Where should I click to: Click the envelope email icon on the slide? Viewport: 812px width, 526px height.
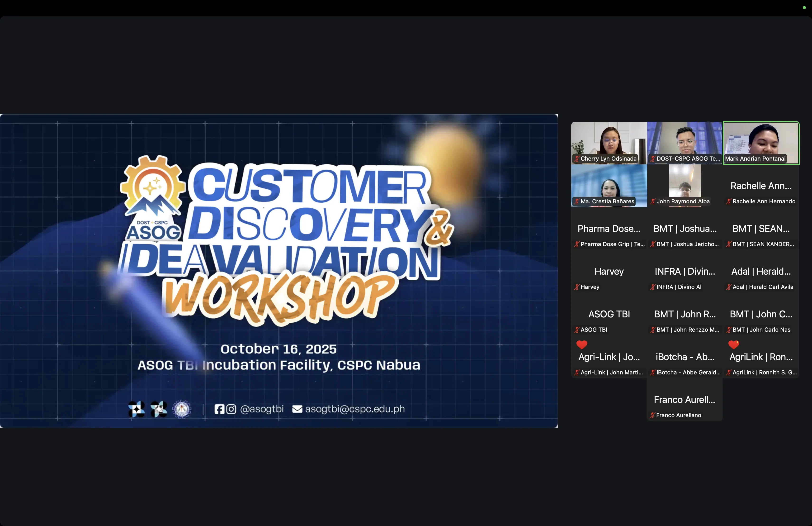click(x=297, y=409)
